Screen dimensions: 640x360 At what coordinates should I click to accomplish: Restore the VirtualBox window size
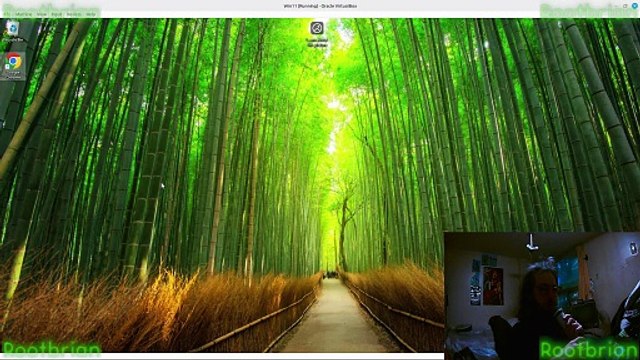pyautogui.click(x=625, y=6)
